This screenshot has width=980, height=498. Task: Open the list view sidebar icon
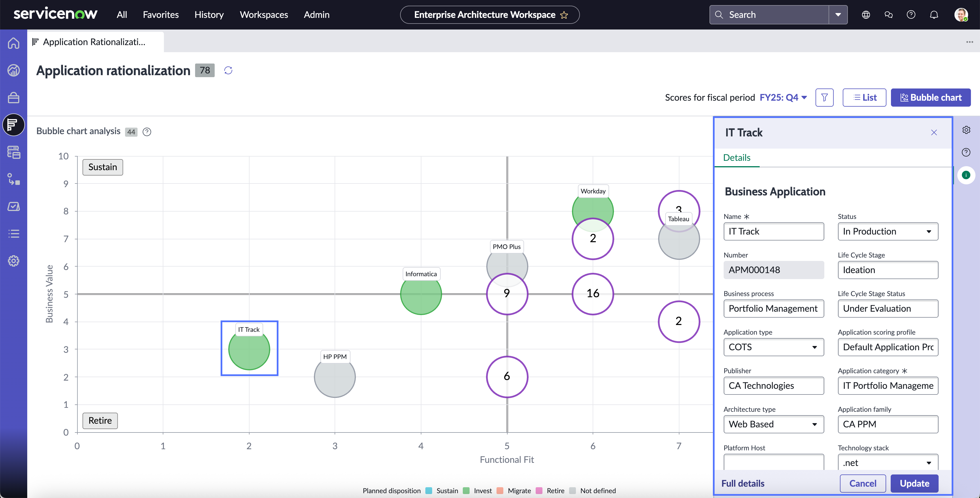(x=14, y=234)
